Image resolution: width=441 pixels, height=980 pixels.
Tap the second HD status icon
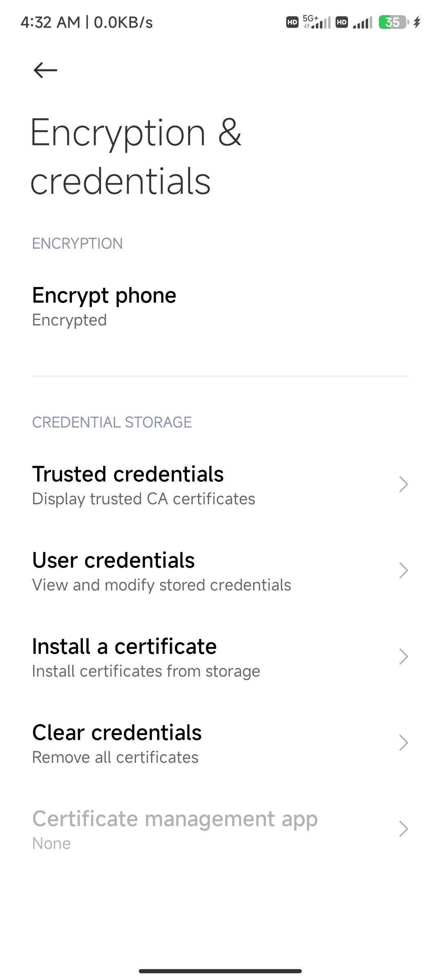342,22
